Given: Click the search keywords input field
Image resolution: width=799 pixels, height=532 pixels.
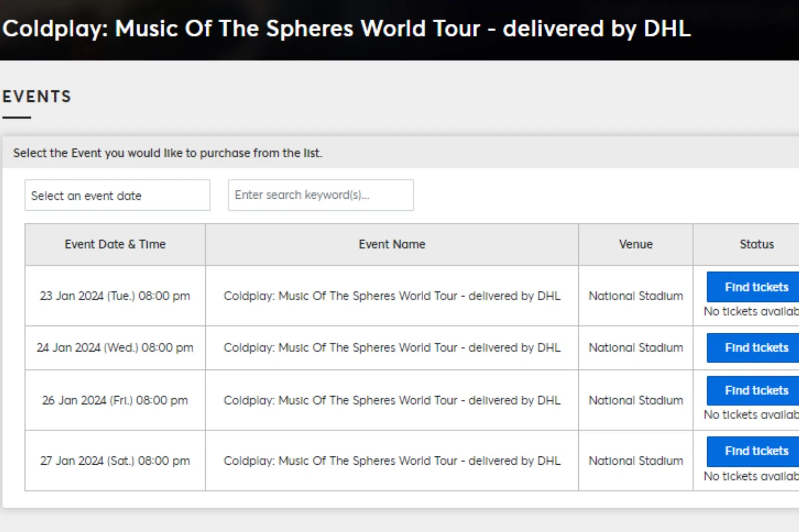Looking at the screenshot, I should 321,195.
